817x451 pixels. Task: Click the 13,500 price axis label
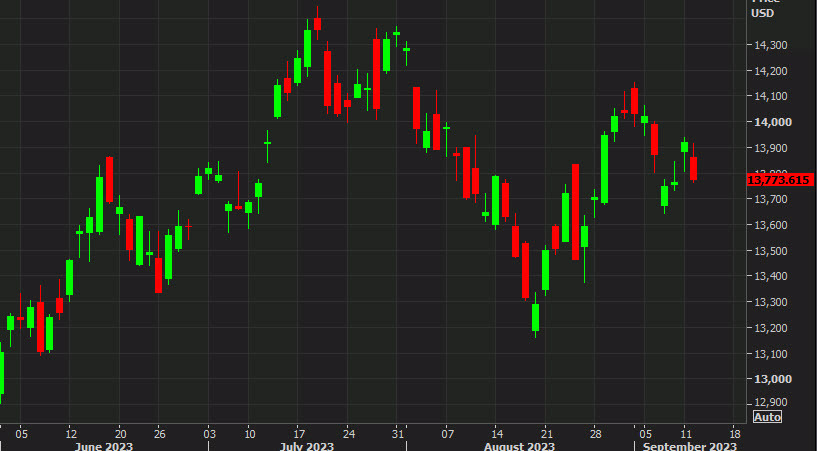771,251
